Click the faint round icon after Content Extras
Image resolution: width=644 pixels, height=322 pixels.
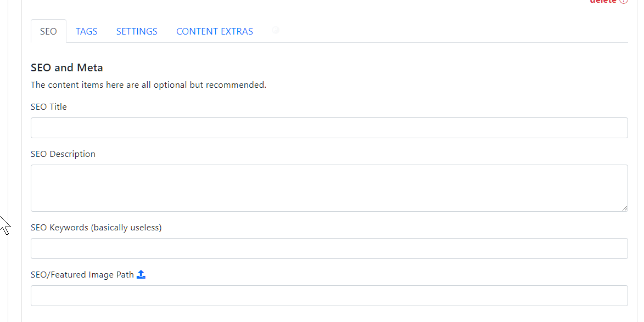point(276,30)
